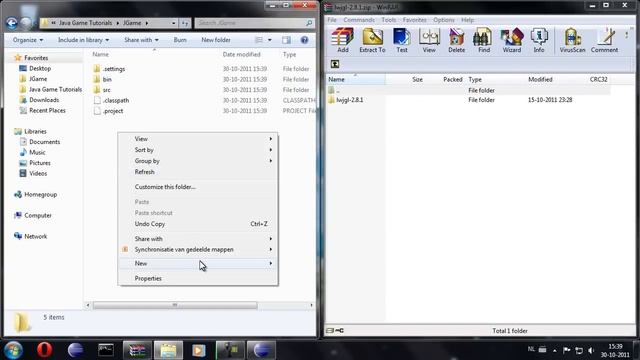Open the WinRAR View tool

(429, 40)
